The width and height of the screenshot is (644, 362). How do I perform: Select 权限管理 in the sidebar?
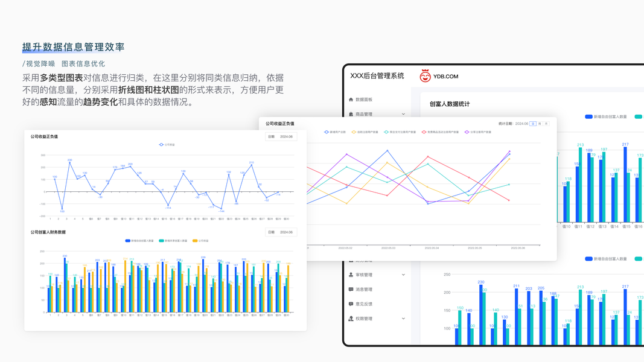(364, 319)
